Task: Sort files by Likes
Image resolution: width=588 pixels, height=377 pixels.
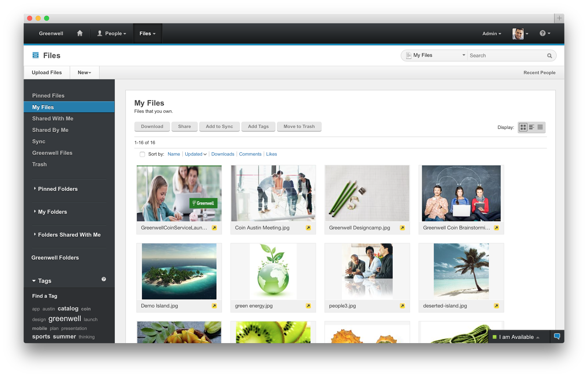Action: pos(272,154)
